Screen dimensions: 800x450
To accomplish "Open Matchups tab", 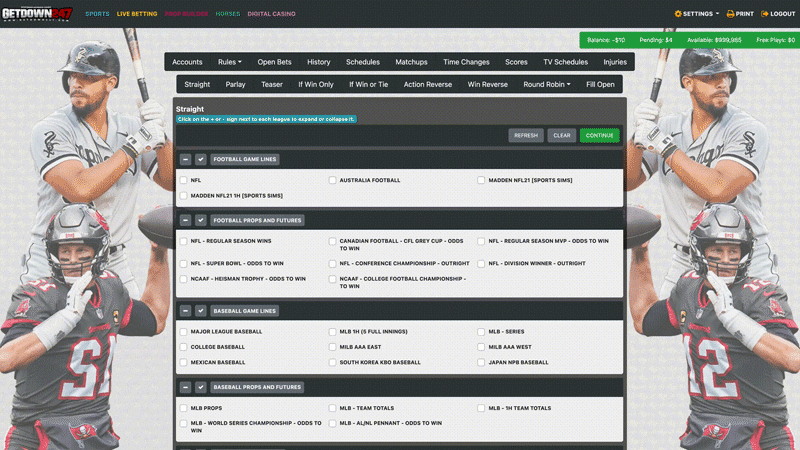I will coord(411,62).
